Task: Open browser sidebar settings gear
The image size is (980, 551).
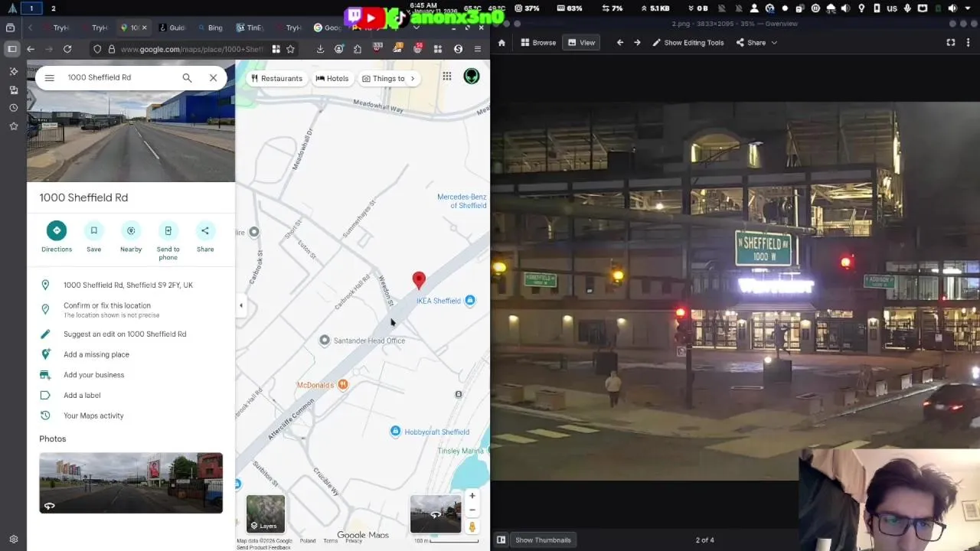Action: click(13, 540)
